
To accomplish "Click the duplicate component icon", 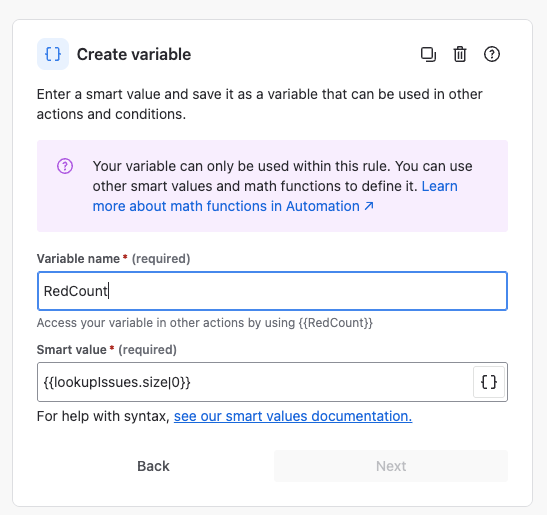I will 428,54.
